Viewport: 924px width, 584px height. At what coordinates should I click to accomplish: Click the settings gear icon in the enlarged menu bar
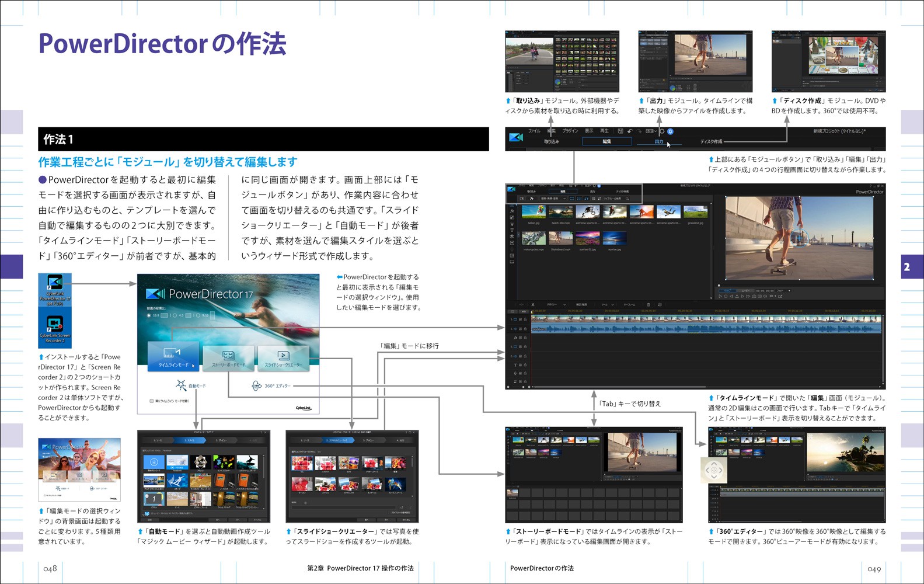pyautogui.click(x=661, y=131)
